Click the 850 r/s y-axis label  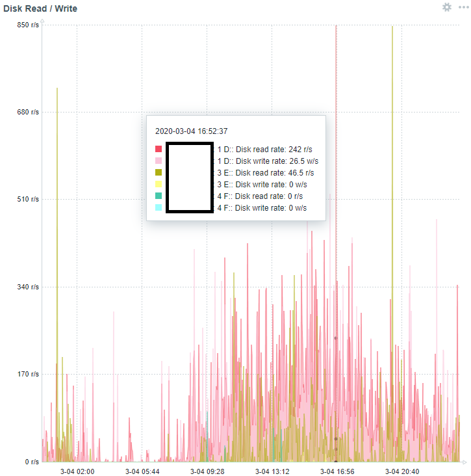pyautogui.click(x=28, y=25)
